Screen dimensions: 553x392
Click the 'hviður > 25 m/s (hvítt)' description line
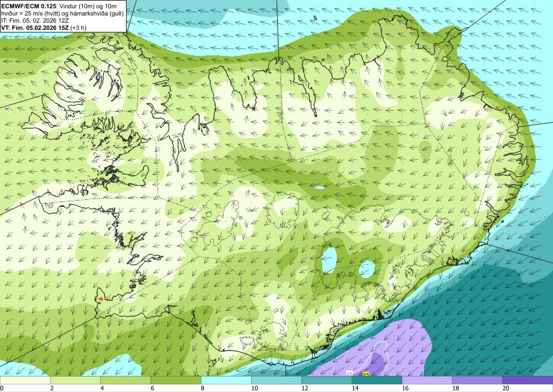[x=30, y=13]
